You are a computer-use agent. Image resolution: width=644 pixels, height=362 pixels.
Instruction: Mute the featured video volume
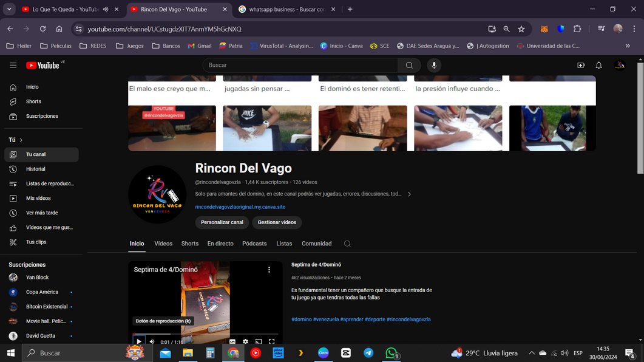click(152, 341)
